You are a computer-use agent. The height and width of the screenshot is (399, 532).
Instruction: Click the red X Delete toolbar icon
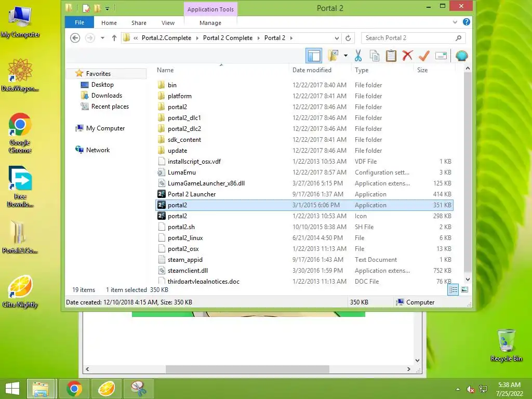(x=407, y=56)
